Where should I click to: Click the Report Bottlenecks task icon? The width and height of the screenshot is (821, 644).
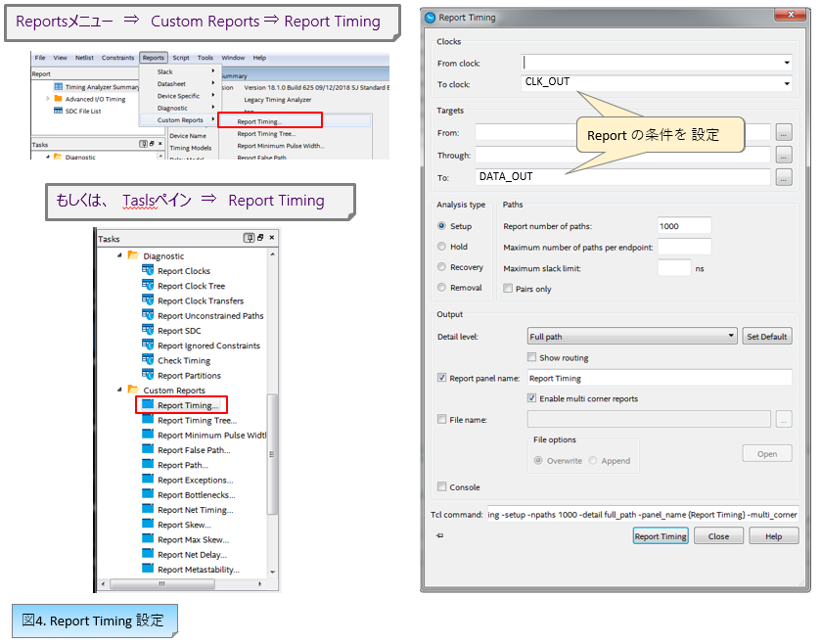tap(149, 495)
